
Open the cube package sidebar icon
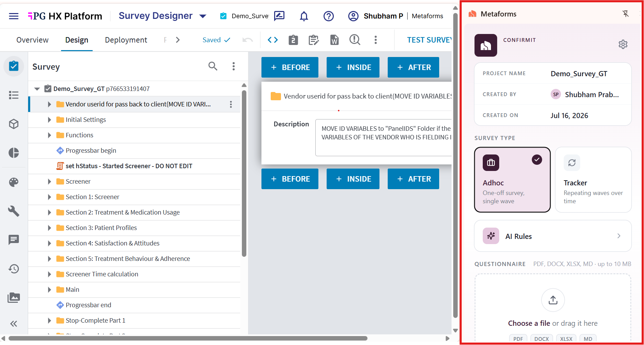click(14, 124)
